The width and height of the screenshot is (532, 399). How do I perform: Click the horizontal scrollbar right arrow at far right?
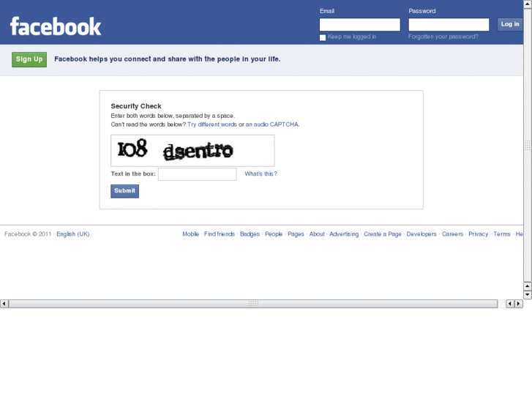click(x=518, y=304)
